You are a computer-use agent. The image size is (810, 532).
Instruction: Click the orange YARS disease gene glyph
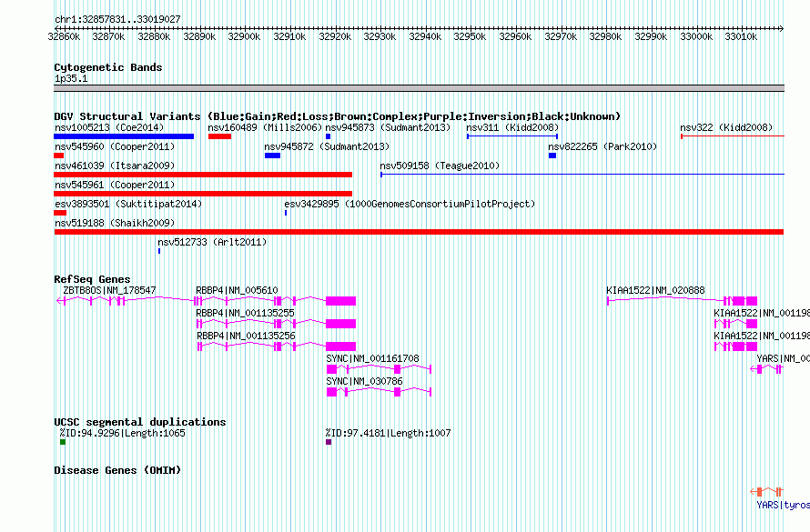point(766,492)
